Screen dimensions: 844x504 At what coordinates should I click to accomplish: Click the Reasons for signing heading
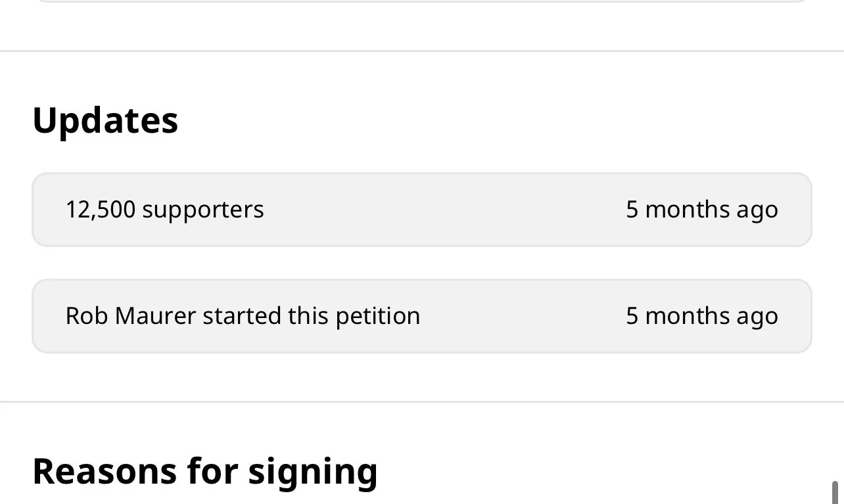pyautogui.click(x=204, y=470)
